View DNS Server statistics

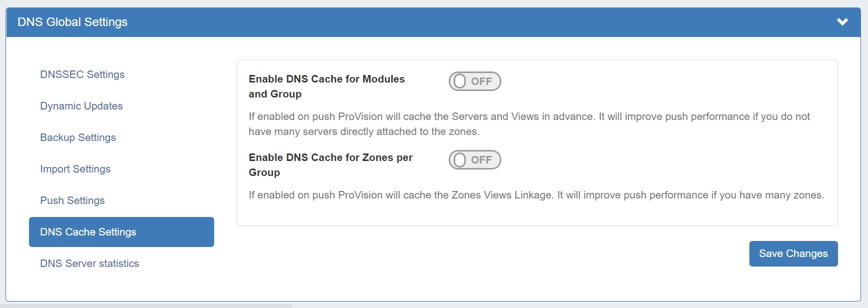click(x=90, y=263)
